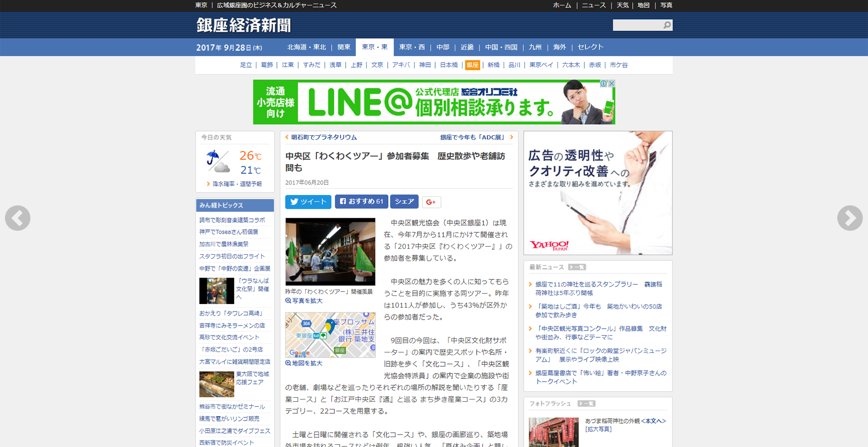Select the セレクト tab
Screen dimensions: 868x447
coord(591,47)
